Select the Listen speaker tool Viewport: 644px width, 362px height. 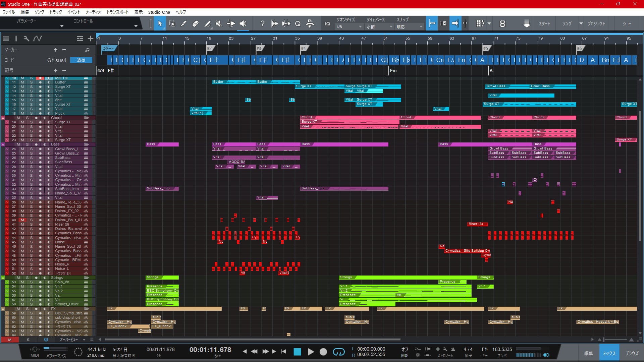243,23
